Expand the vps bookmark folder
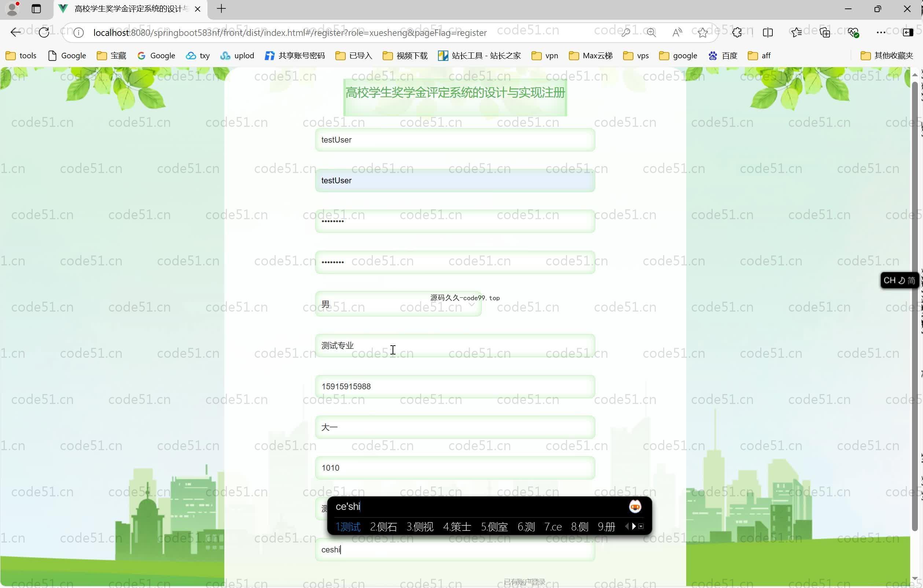Viewport: 923px width, 588px height. point(636,56)
